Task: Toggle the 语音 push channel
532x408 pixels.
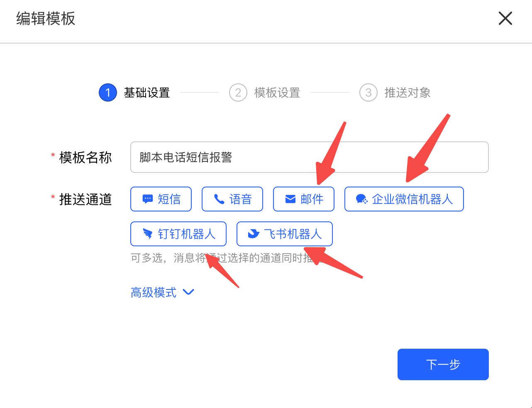Action: coord(232,199)
